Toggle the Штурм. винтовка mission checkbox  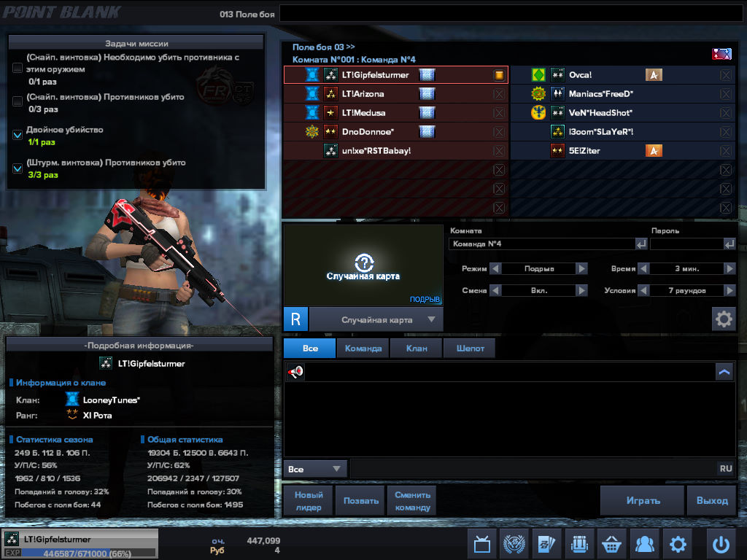18,168
